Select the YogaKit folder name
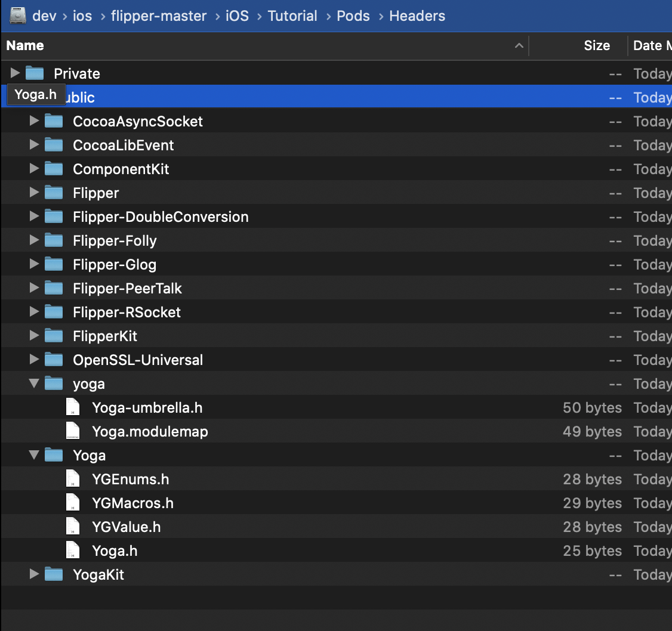The width and height of the screenshot is (672, 631). coord(98,574)
